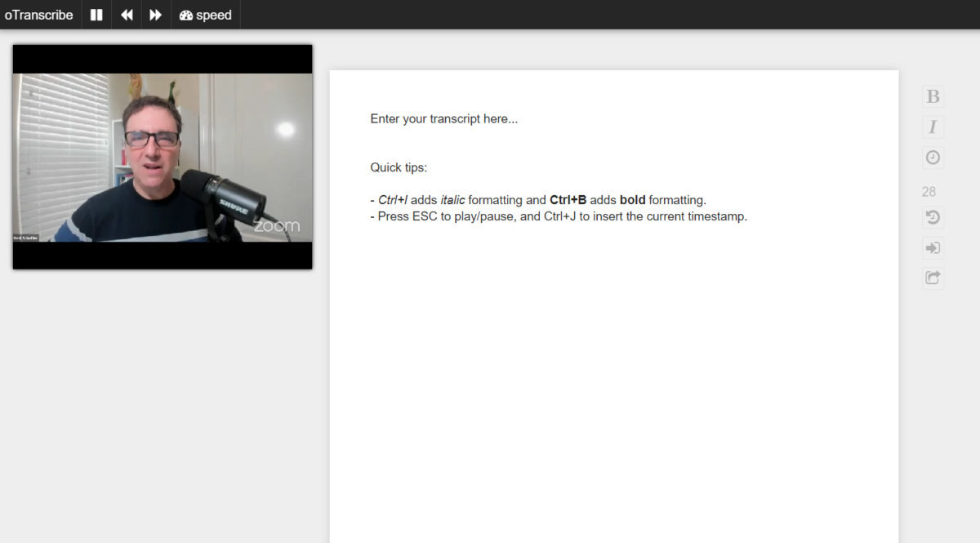
Task: Click the bold "Ctrl+B" text in tips
Action: pos(568,200)
